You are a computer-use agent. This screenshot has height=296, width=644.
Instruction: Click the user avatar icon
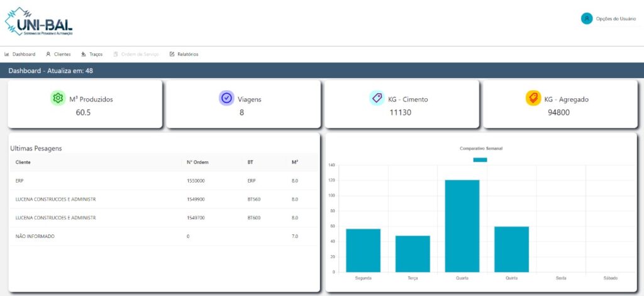[x=586, y=19]
